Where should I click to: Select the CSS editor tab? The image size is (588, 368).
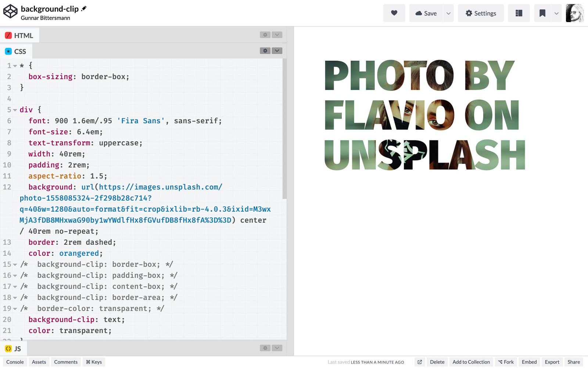[x=16, y=51]
